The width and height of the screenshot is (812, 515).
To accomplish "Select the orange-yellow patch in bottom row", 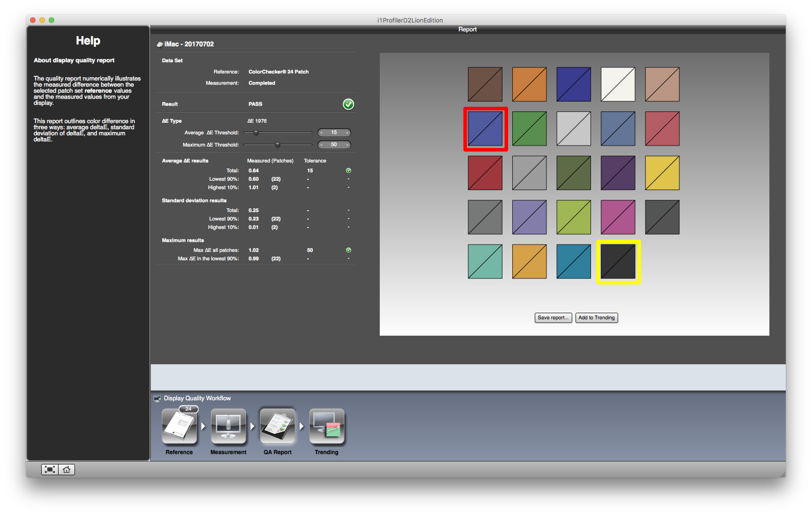I will [x=529, y=261].
